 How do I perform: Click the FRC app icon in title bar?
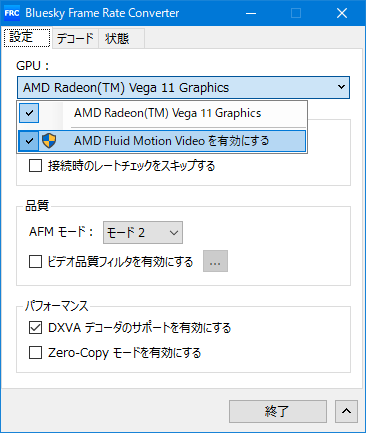(x=12, y=13)
